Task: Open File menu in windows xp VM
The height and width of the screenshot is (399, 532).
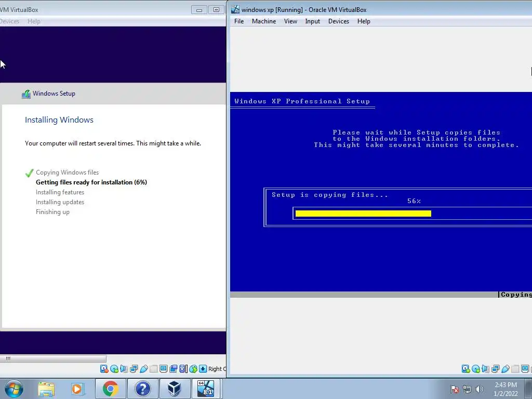Action: tap(239, 21)
